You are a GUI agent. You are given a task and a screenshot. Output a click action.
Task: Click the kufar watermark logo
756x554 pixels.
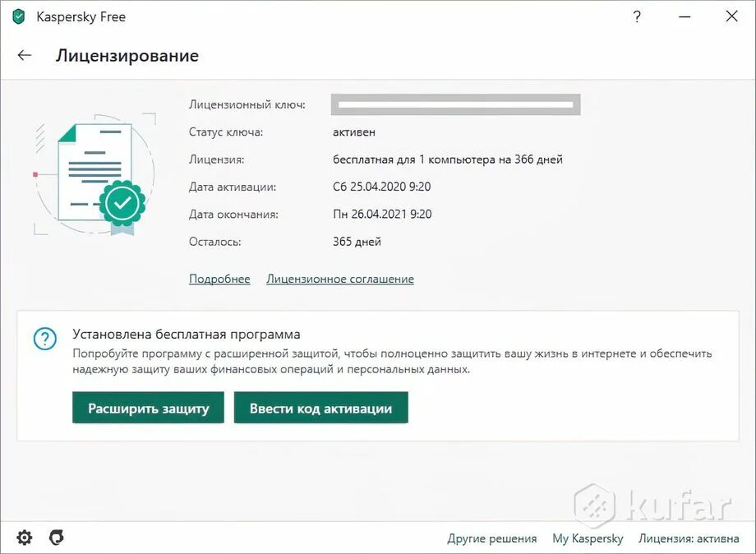click(x=654, y=506)
